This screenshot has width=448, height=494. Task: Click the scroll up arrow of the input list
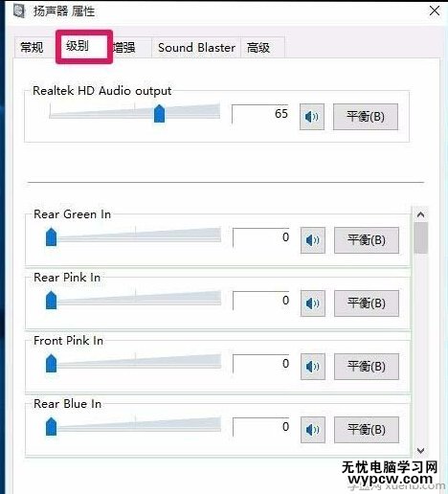coord(421,214)
